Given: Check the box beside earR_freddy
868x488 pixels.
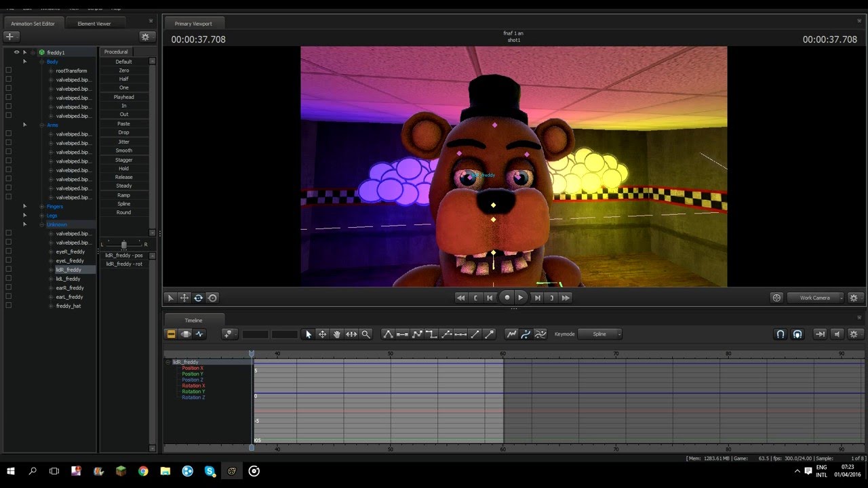Looking at the screenshot, I should pyautogui.click(x=8, y=288).
